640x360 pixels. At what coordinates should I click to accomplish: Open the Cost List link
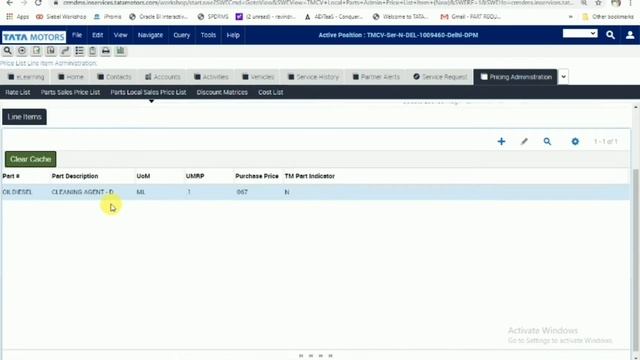click(271, 92)
